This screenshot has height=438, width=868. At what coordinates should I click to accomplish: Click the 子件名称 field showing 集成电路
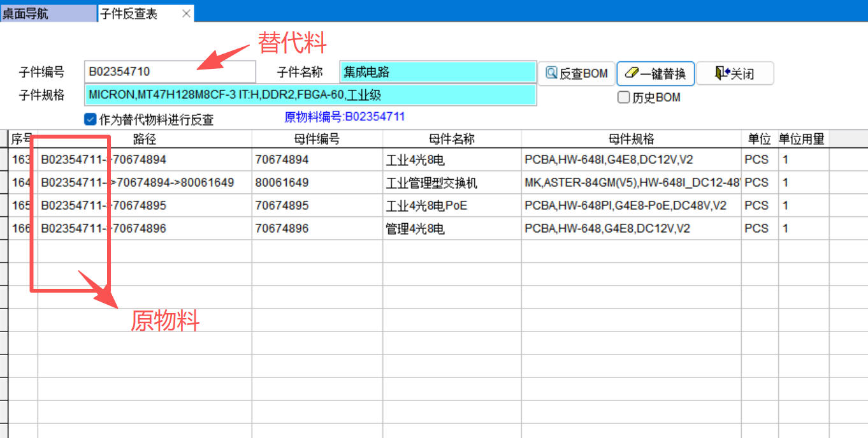[x=438, y=72]
